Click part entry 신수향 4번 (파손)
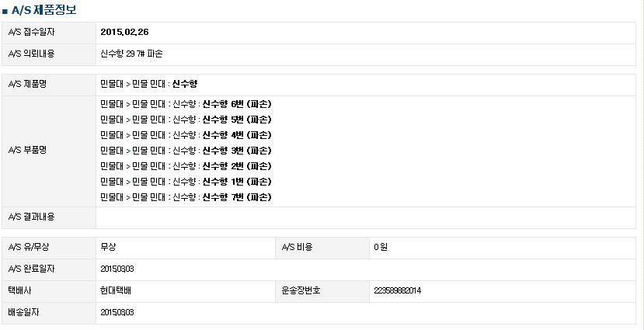Screen dimensions: 644x330 point(237,135)
